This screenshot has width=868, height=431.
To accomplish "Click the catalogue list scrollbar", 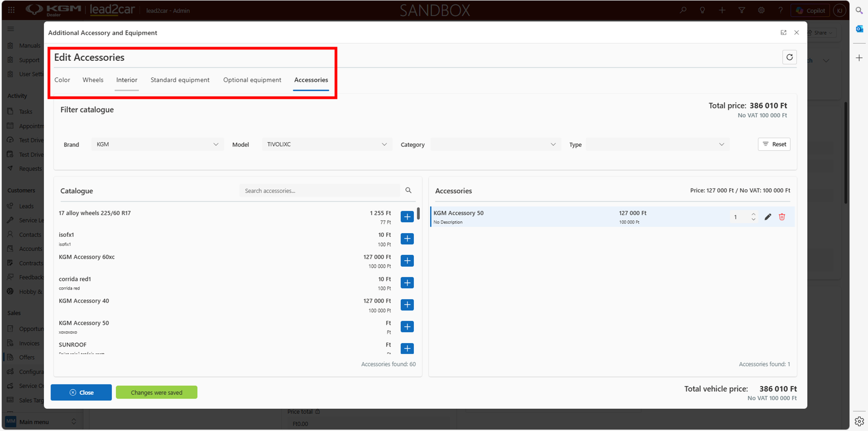I will [418, 213].
